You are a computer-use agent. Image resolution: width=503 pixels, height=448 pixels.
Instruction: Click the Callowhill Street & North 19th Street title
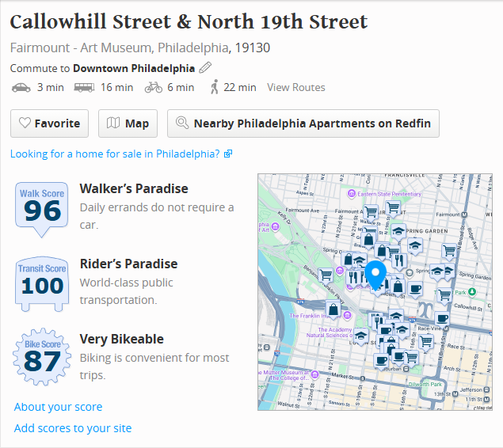pos(189,22)
